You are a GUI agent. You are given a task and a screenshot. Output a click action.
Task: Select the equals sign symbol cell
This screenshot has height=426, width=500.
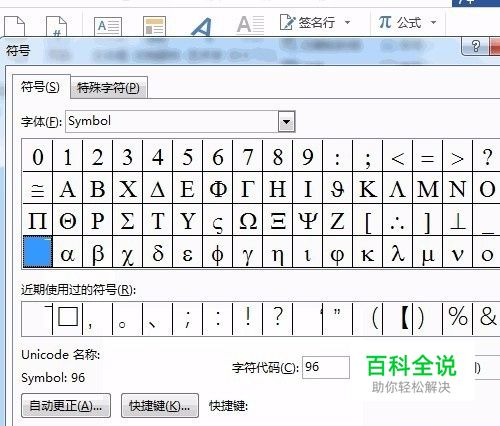click(x=427, y=157)
